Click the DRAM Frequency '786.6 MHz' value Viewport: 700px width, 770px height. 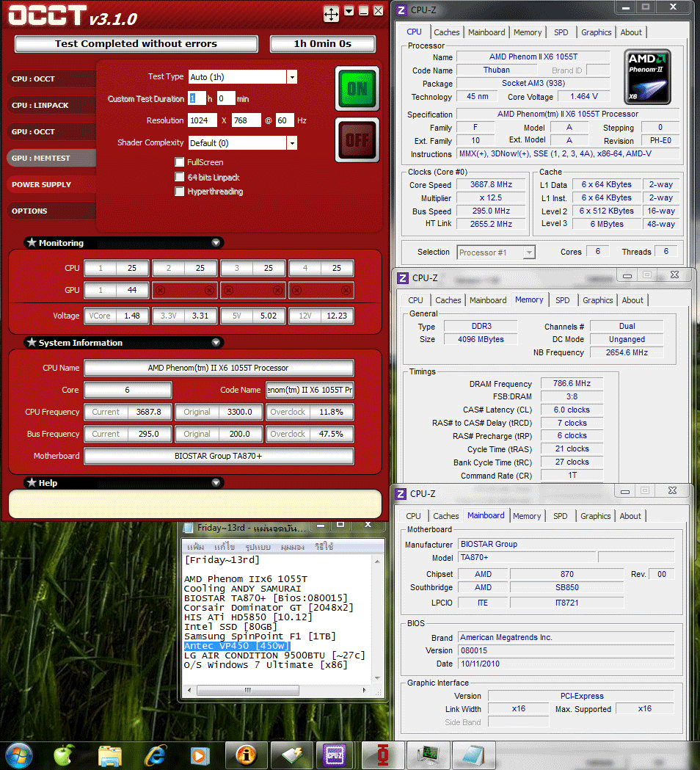point(572,383)
